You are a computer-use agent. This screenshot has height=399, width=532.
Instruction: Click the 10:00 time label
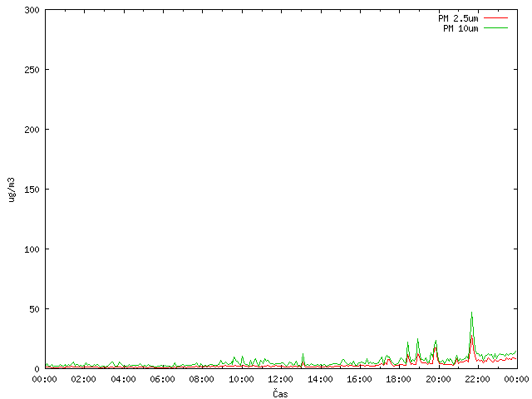pos(241,379)
